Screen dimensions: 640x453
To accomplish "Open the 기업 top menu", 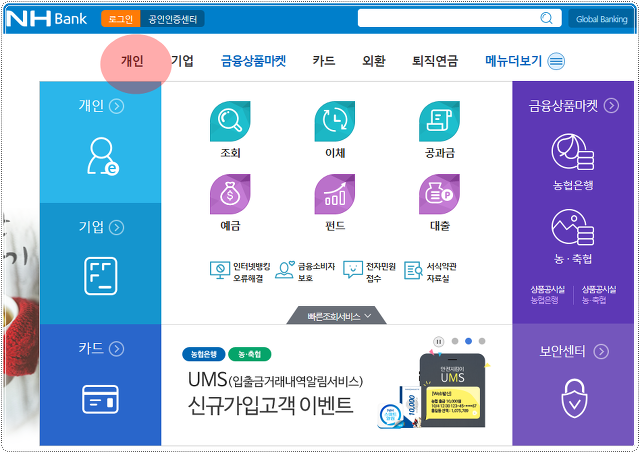I will [182, 61].
